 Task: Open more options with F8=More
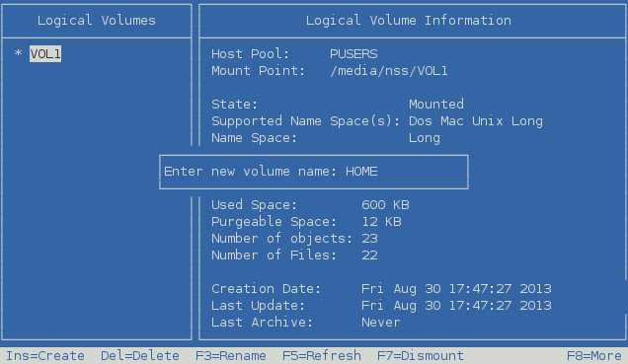coord(594,355)
